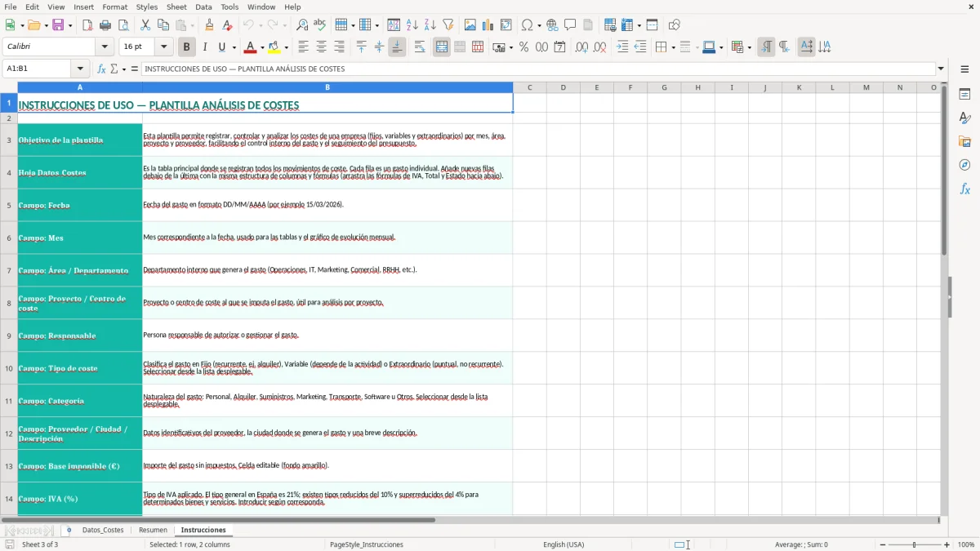Click the Print icon
The image size is (980, 551).
pos(105,25)
